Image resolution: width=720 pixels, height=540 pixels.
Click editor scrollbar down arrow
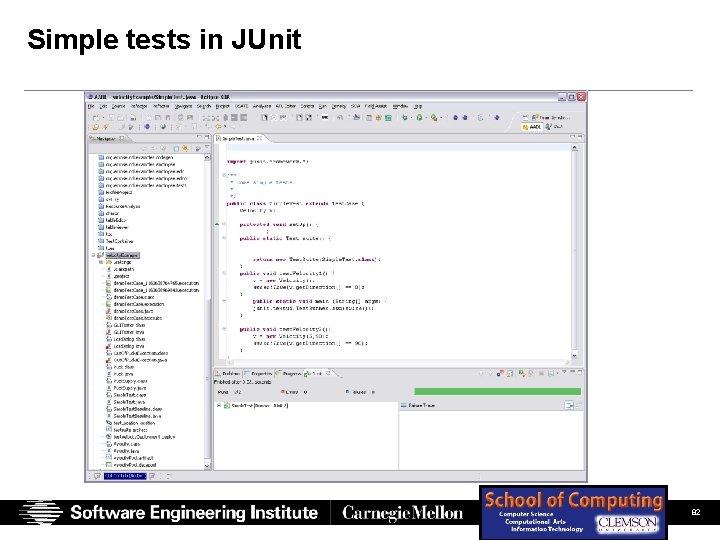[574, 355]
